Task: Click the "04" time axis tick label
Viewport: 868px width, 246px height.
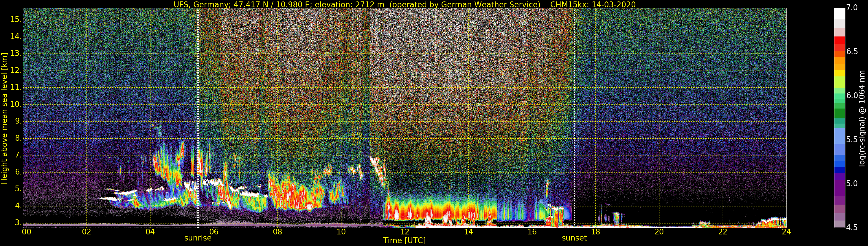Action: (x=150, y=232)
